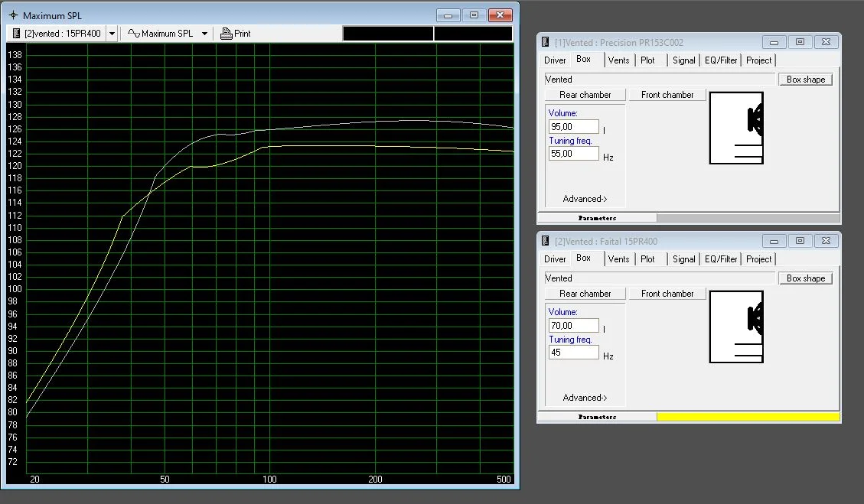Switch to Vents tab in Precision window

click(x=618, y=60)
